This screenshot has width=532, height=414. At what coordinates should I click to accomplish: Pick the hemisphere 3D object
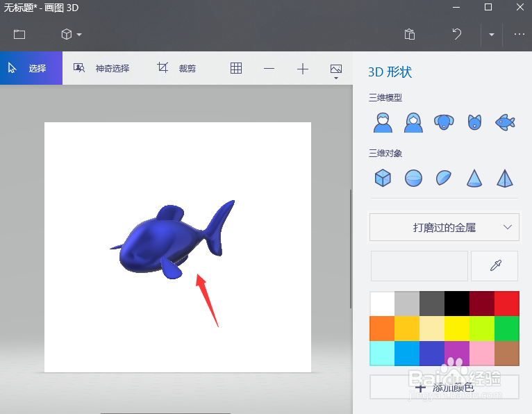[x=443, y=178]
